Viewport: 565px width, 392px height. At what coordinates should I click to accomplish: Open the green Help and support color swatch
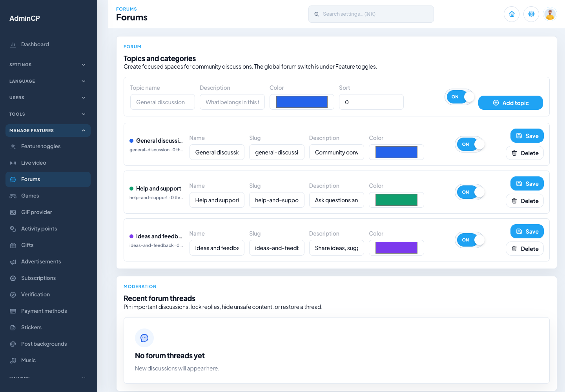tap(396, 200)
